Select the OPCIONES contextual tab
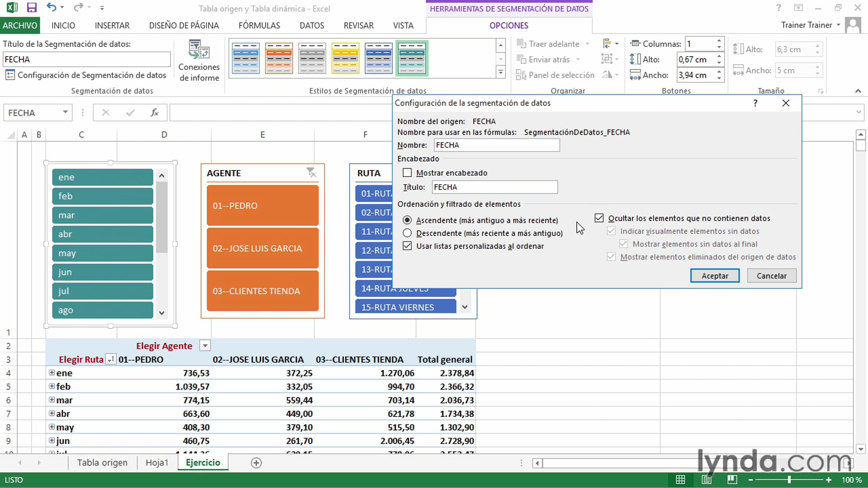This screenshot has height=488, width=868. [509, 25]
